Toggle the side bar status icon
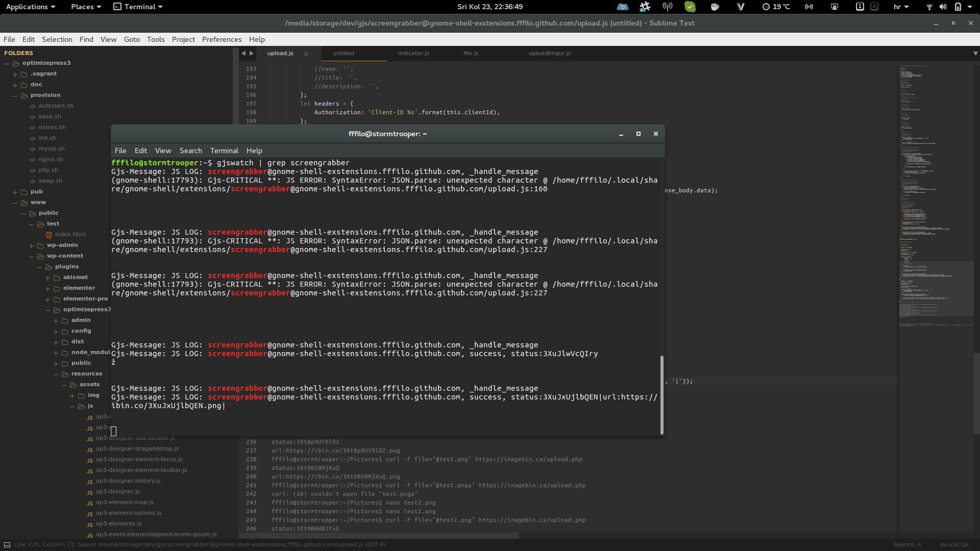This screenshot has width=980, height=551. click(7, 544)
